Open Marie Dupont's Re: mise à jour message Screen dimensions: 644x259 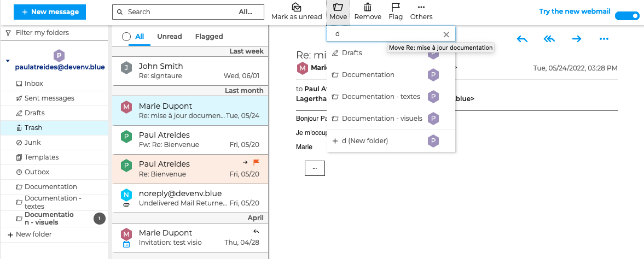click(x=190, y=111)
